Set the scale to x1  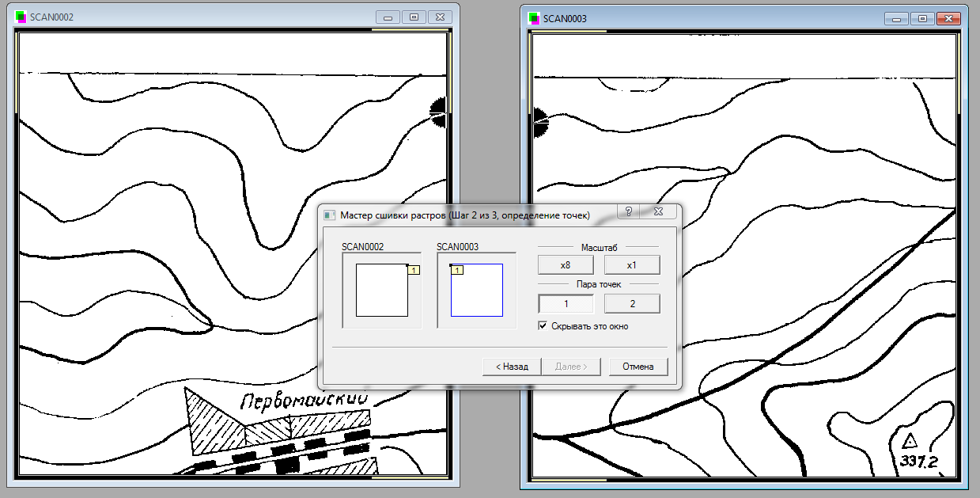pyautogui.click(x=632, y=265)
